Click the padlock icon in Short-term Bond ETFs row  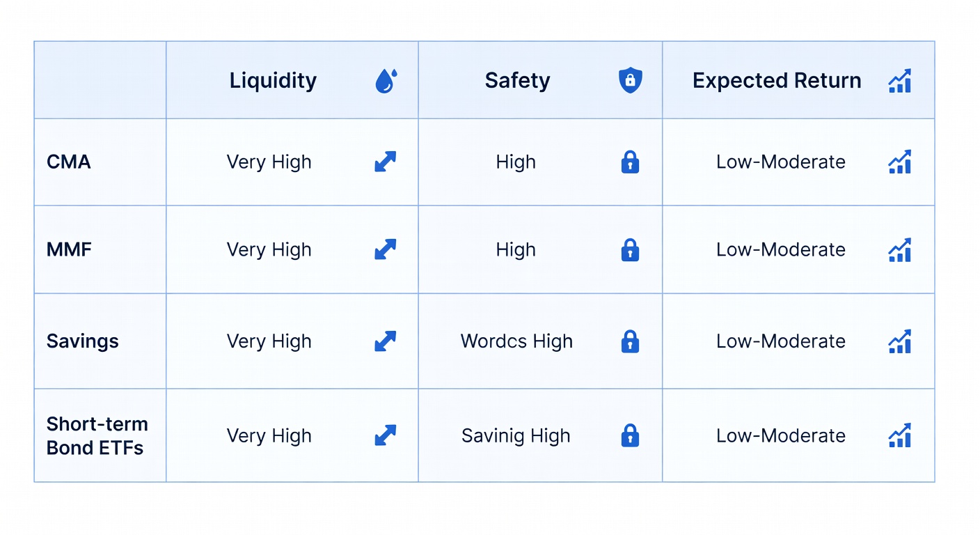tap(630, 435)
